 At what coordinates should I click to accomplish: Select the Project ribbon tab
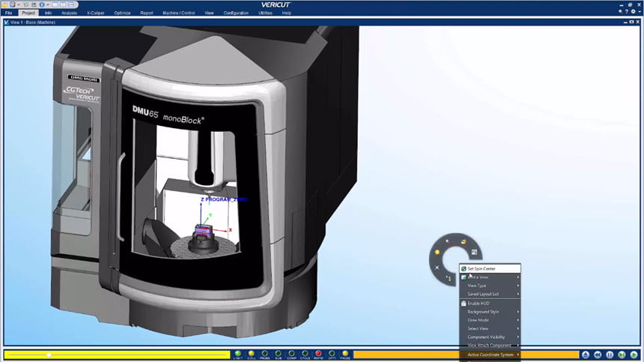tap(28, 13)
